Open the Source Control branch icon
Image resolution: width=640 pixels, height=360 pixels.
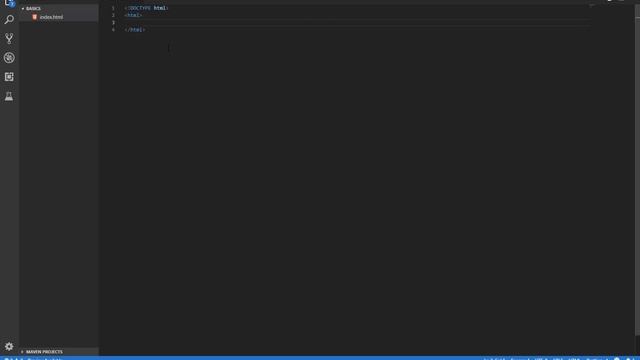click(x=9, y=38)
